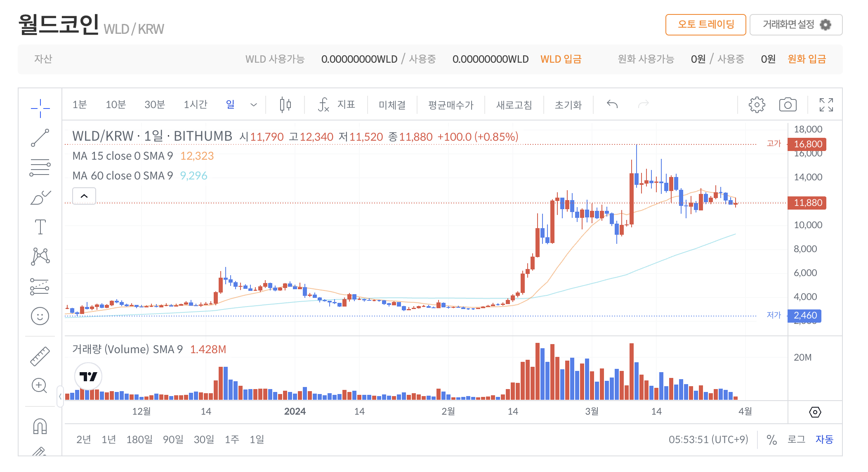
Task: Select the trend line drawing tool
Action: (x=40, y=138)
